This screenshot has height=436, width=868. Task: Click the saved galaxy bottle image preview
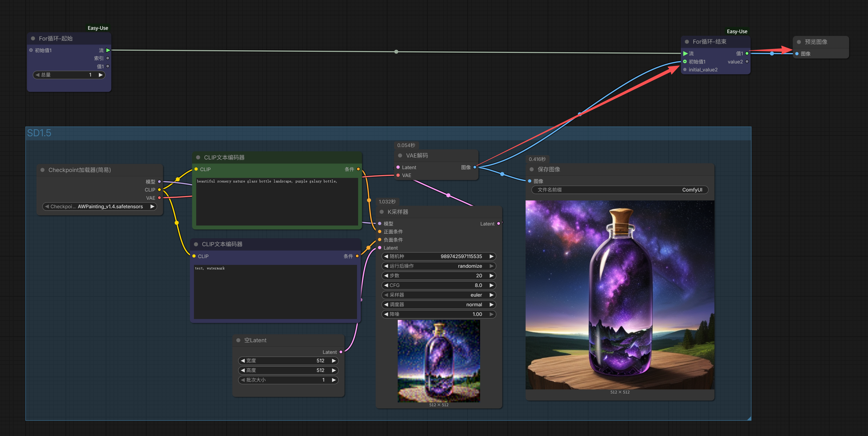[x=619, y=295]
